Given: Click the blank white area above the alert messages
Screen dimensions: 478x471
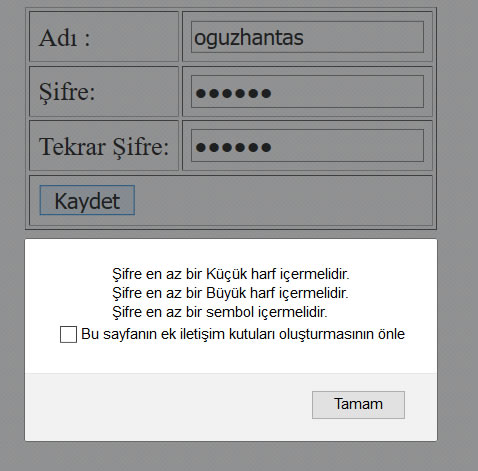Looking at the screenshot, I should pyautogui.click(x=231, y=252).
